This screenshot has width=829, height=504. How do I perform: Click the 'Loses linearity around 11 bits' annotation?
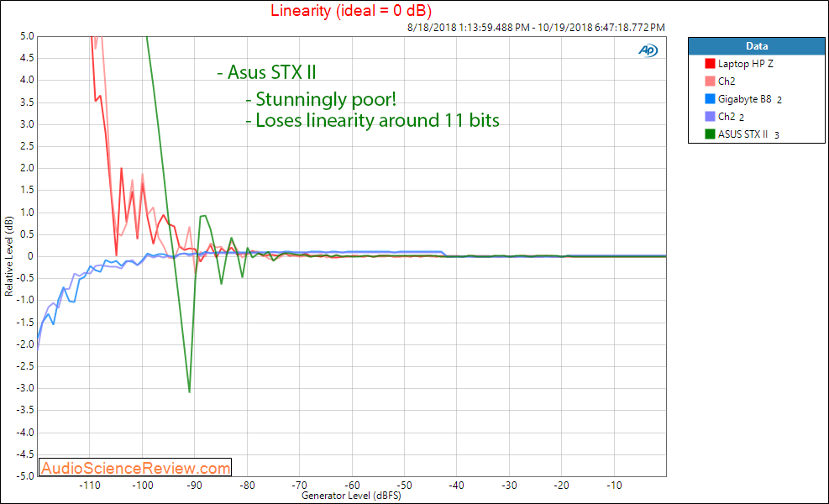[x=377, y=120]
